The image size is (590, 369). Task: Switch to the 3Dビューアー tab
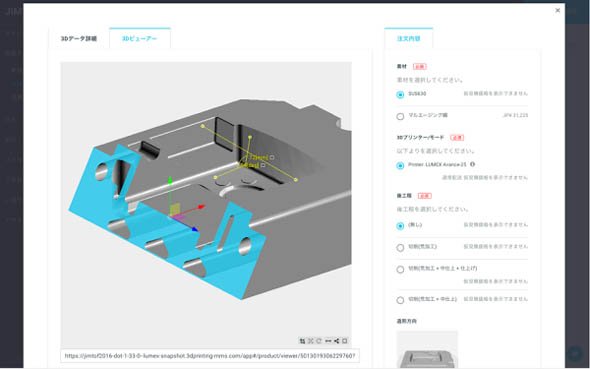coord(140,38)
